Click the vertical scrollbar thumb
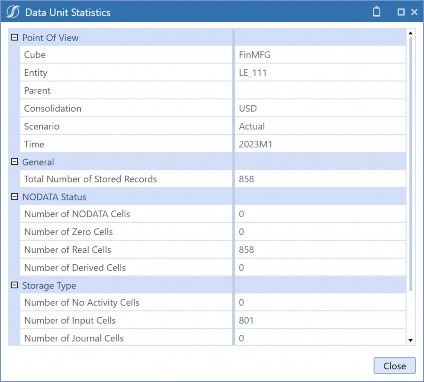Image resolution: width=424 pixels, height=382 pixels. click(x=410, y=163)
